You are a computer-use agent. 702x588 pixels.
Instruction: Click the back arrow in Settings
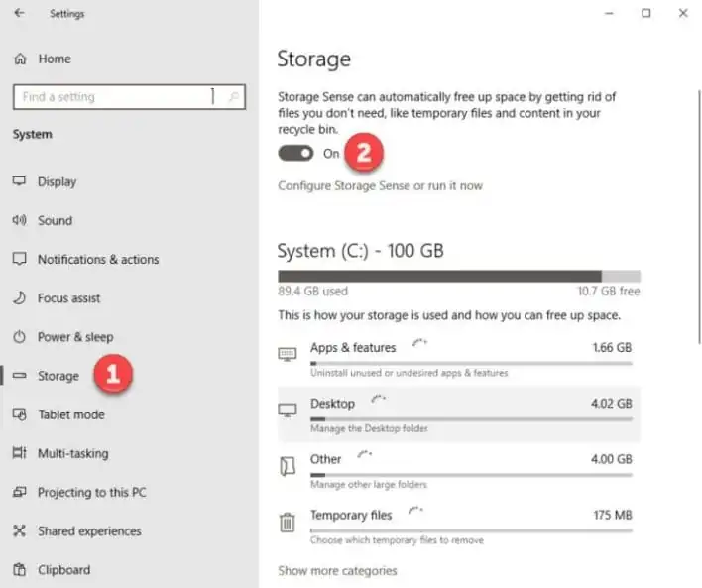tap(19, 14)
